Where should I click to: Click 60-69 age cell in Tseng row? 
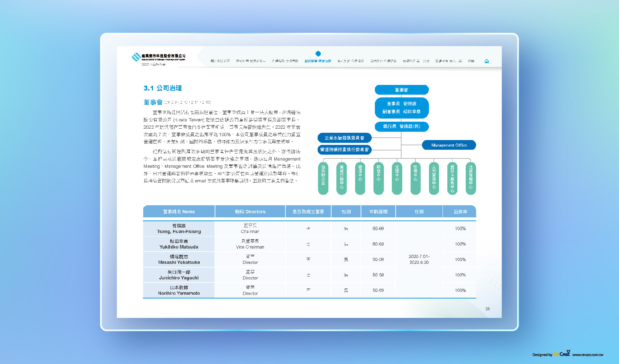tap(378, 228)
